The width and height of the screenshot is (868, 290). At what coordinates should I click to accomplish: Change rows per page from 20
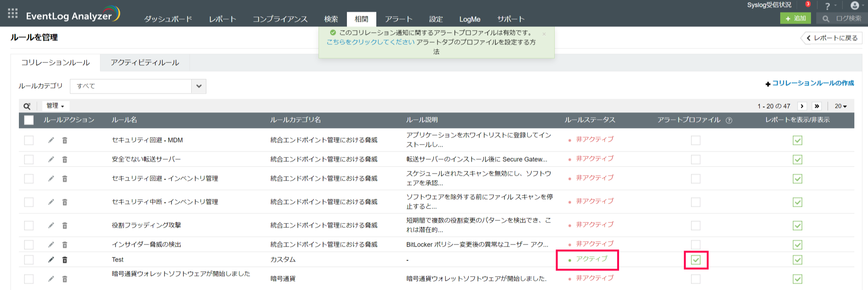(841, 106)
